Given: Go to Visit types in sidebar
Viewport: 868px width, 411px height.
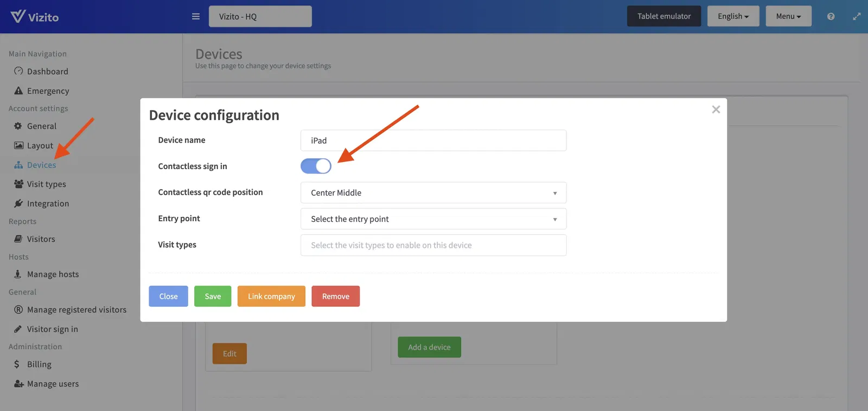Looking at the screenshot, I should pyautogui.click(x=46, y=184).
